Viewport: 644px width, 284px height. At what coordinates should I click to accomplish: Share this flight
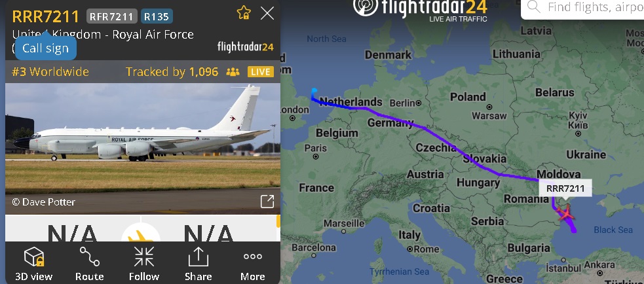point(198,264)
